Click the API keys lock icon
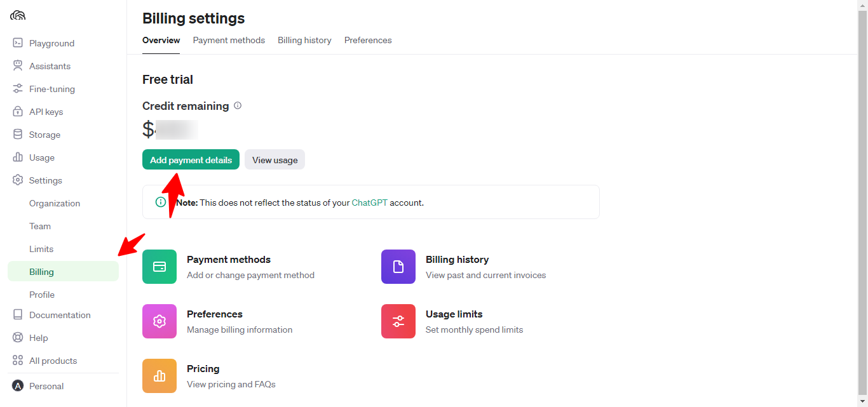Viewport: 868px width, 407px height. 18,112
